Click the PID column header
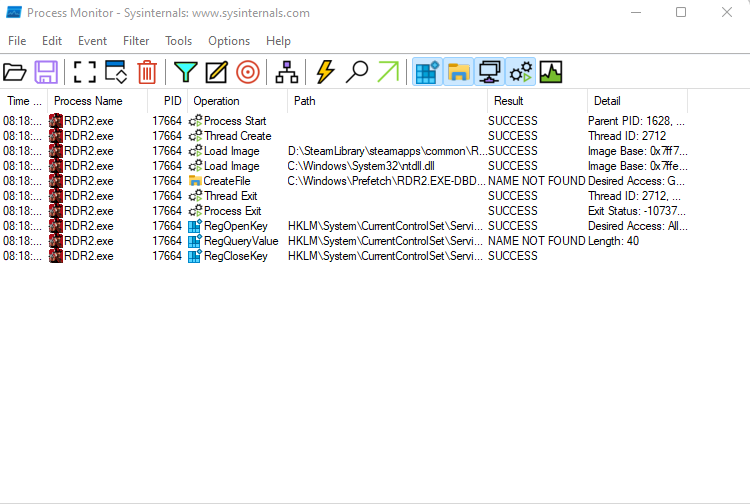Viewport: 750px width, 504px height. point(168,101)
